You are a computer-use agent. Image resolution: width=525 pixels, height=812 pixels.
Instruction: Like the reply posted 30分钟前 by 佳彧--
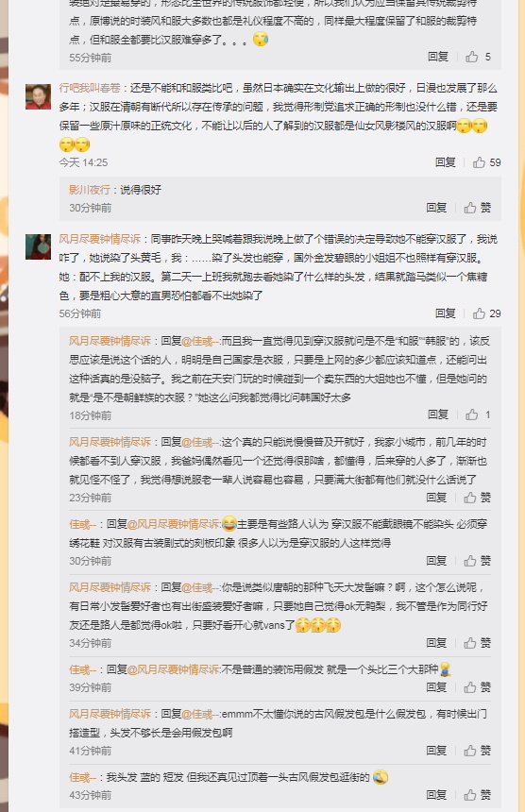(478, 561)
